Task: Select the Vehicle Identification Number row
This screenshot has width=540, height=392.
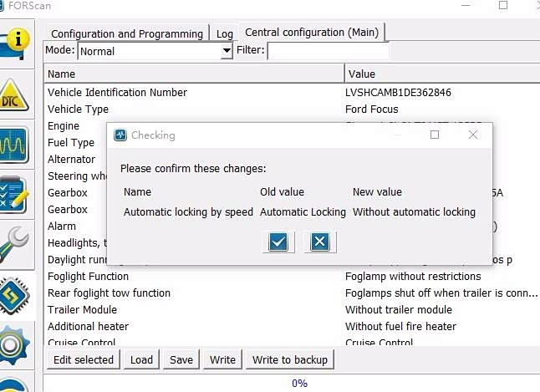Action: (292, 92)
